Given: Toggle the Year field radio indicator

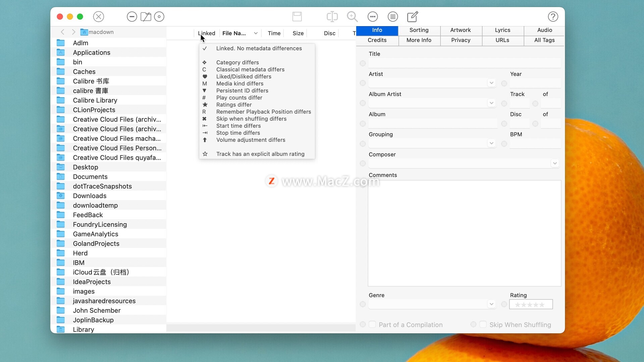Looking at the screenshot, I should 504,83.
